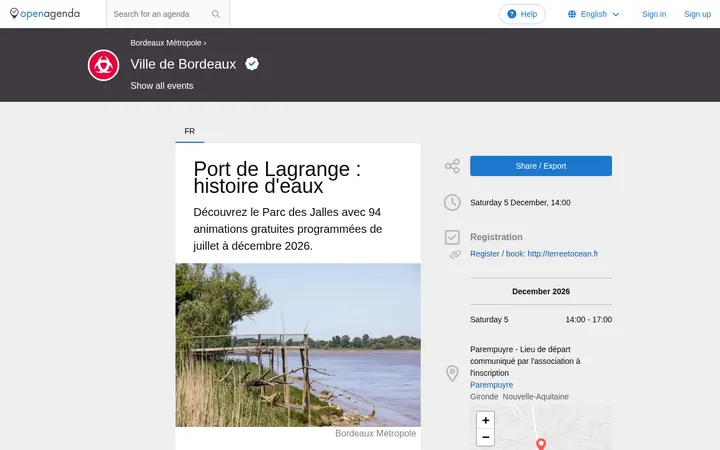Select the FR language tab
The height and width of the screenshot is (450, 720).
pos(190,131)
